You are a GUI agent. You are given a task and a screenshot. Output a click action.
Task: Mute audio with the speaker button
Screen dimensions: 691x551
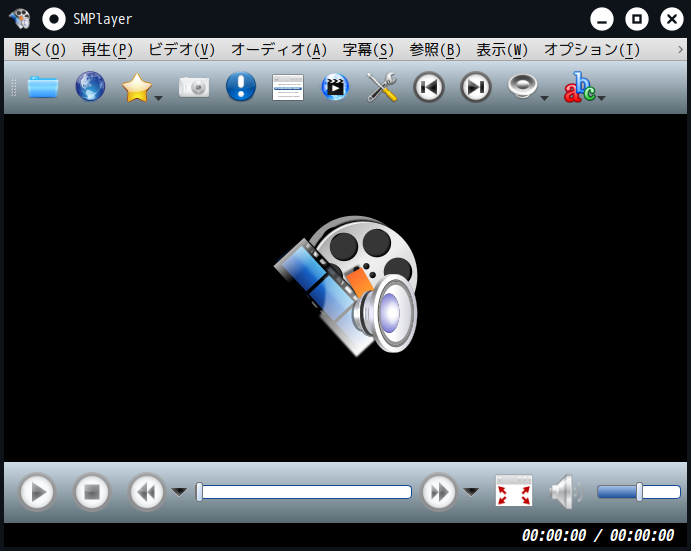point(566,491)
